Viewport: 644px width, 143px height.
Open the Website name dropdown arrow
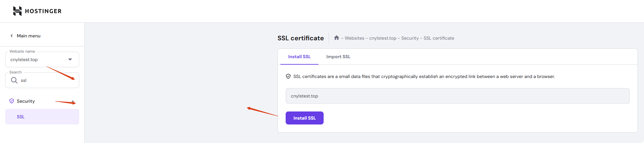coord(70,59)
